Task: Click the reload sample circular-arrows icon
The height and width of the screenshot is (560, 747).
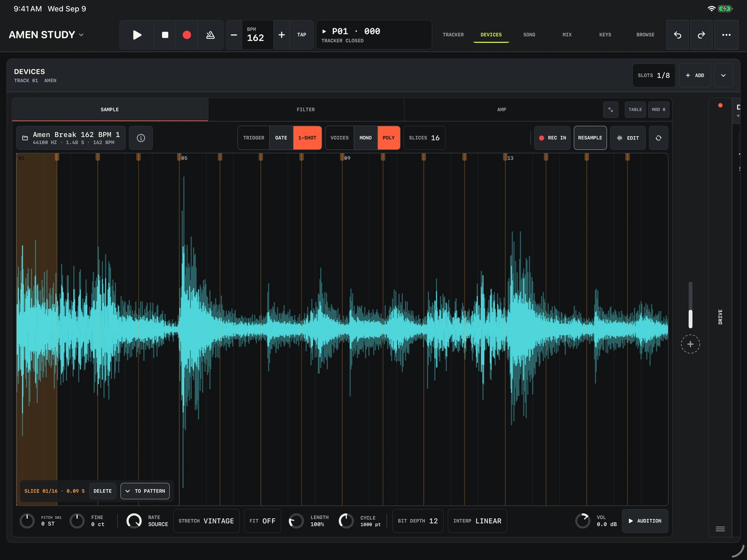Action: pos(658,138)
